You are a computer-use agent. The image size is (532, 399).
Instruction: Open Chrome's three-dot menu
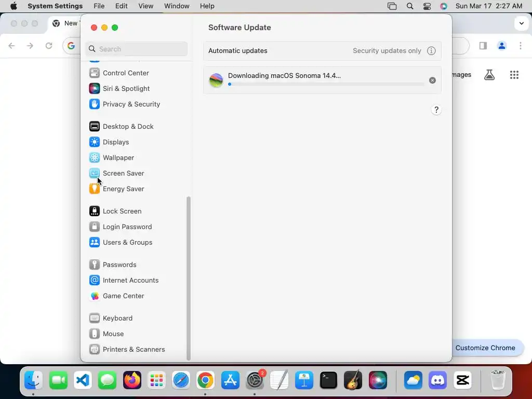pyautogui.click(x=521, y=46)
